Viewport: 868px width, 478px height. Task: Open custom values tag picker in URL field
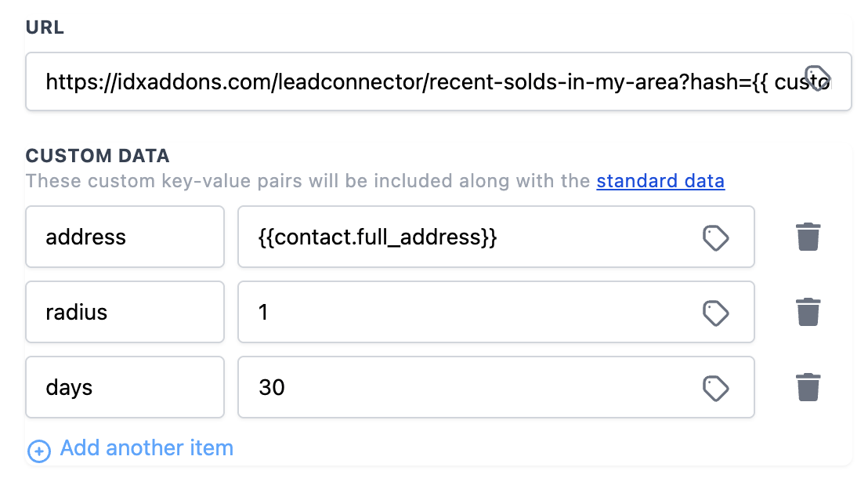[x=817, y=78]
